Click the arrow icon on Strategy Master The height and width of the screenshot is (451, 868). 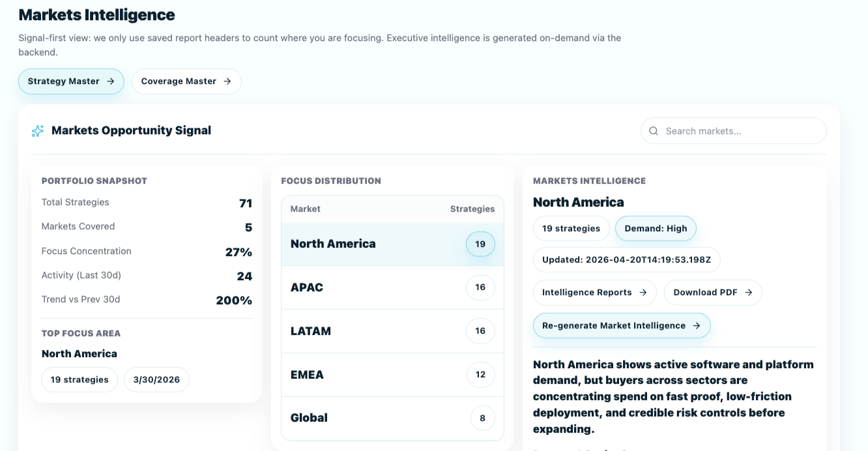[111, 81]
